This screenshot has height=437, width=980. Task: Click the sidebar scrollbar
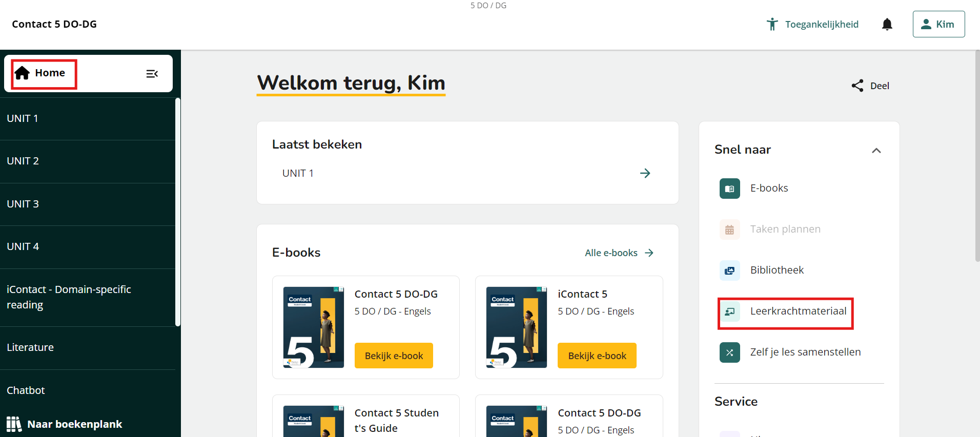178,212
